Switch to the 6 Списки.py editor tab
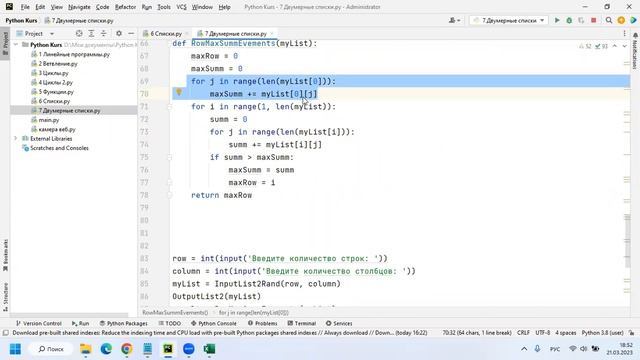 [x=165, y=33]
